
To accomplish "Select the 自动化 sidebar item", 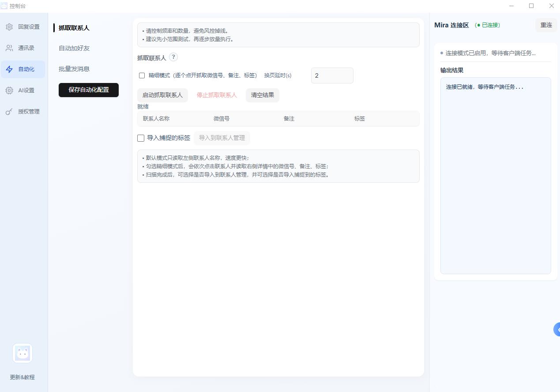I will pyautogui.click(x=24, y=69).
